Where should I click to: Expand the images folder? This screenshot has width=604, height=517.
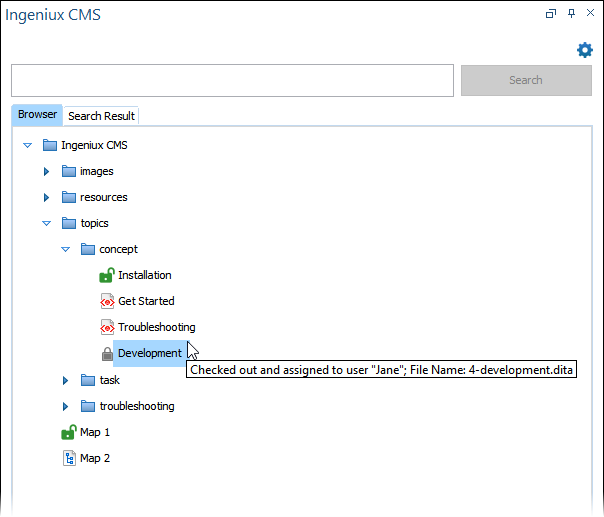click(46, 171)
